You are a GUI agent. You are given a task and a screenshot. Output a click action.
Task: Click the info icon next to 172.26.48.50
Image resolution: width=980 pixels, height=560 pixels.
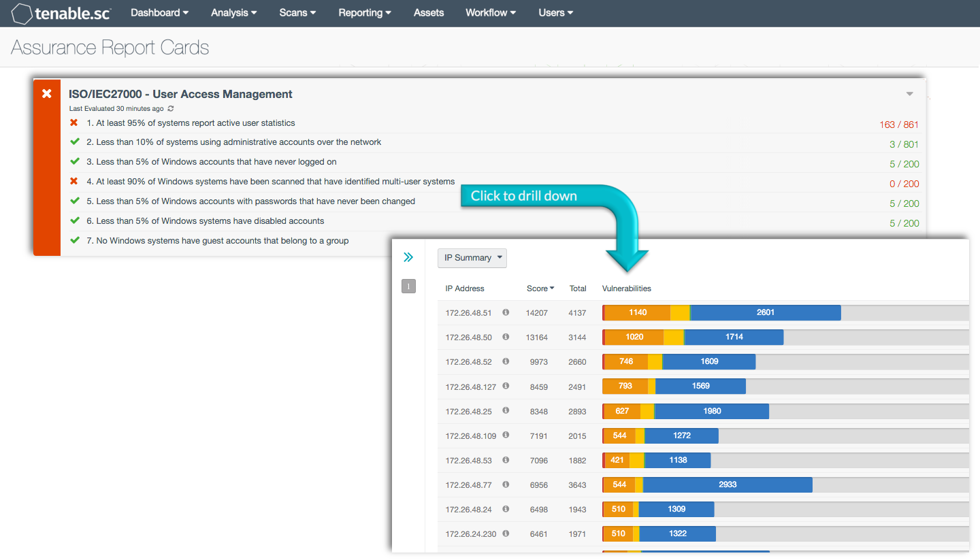coord(506,337)
